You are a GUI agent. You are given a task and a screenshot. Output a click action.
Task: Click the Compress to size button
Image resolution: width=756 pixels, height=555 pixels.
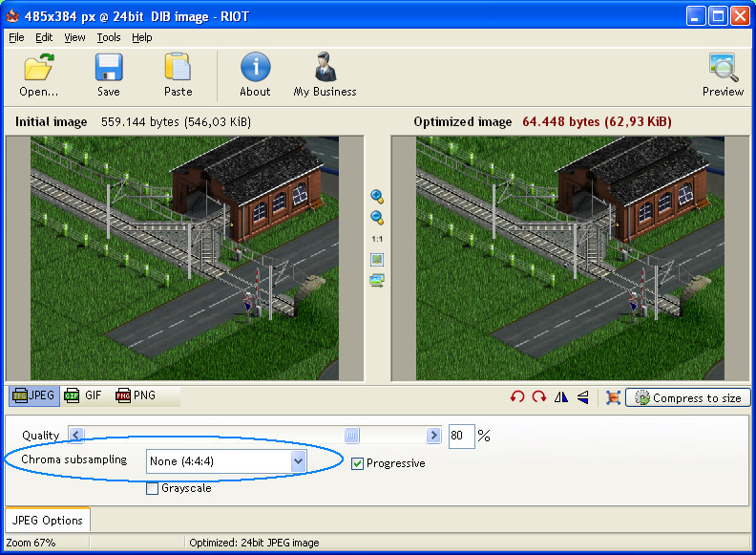point(688,397)
